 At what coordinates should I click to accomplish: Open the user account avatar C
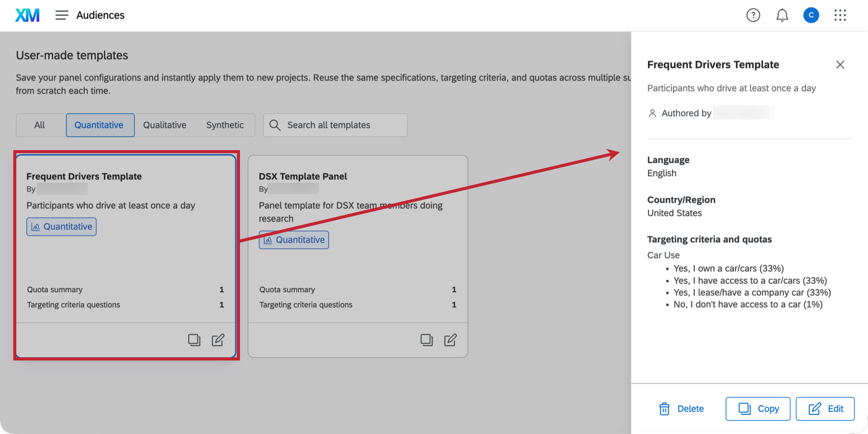pos(811,15)
